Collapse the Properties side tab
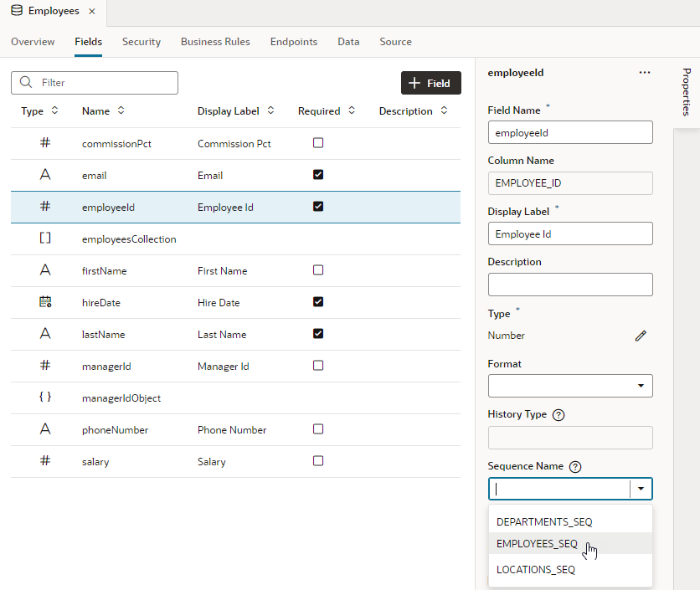 pyautogui.click(x=687, y=92)
